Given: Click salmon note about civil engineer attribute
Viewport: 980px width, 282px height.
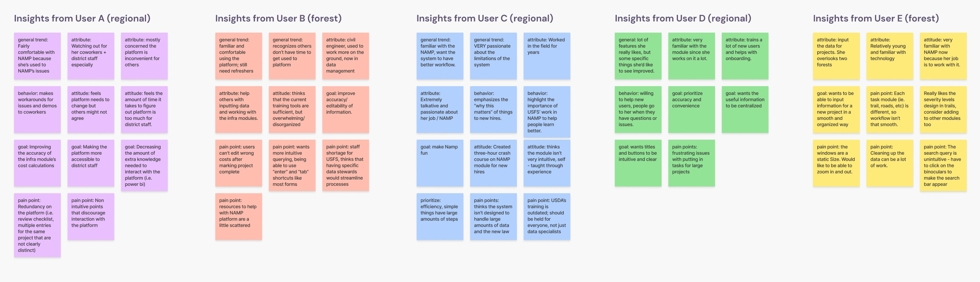Looking at the screenshot, I should (x=345, y=56).
